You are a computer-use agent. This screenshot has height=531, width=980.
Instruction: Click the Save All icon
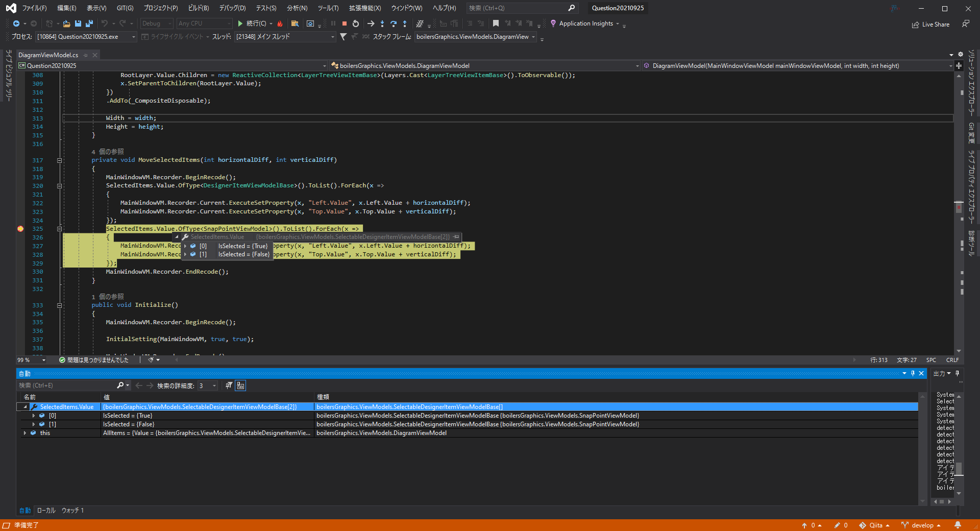pyautogui.click(x=89, y=23)
